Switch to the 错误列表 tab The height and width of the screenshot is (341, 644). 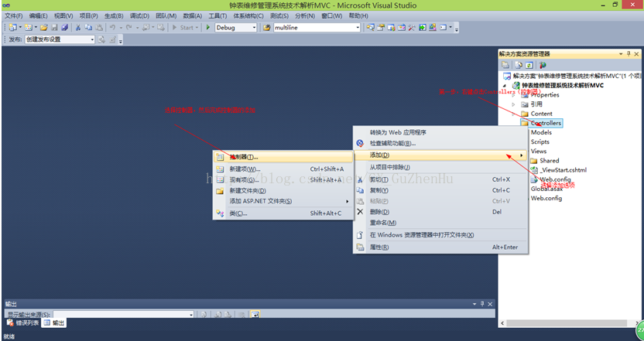[23, 323]
